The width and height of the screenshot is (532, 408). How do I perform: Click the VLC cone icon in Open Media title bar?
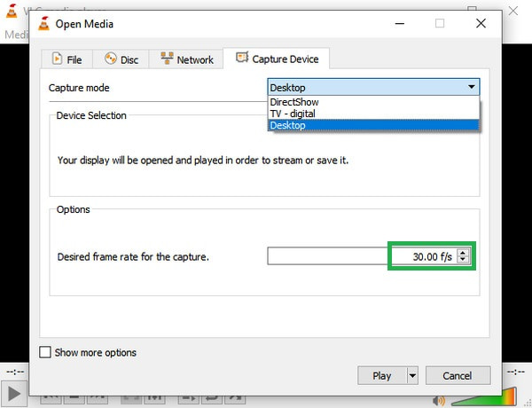pos(42,24)
